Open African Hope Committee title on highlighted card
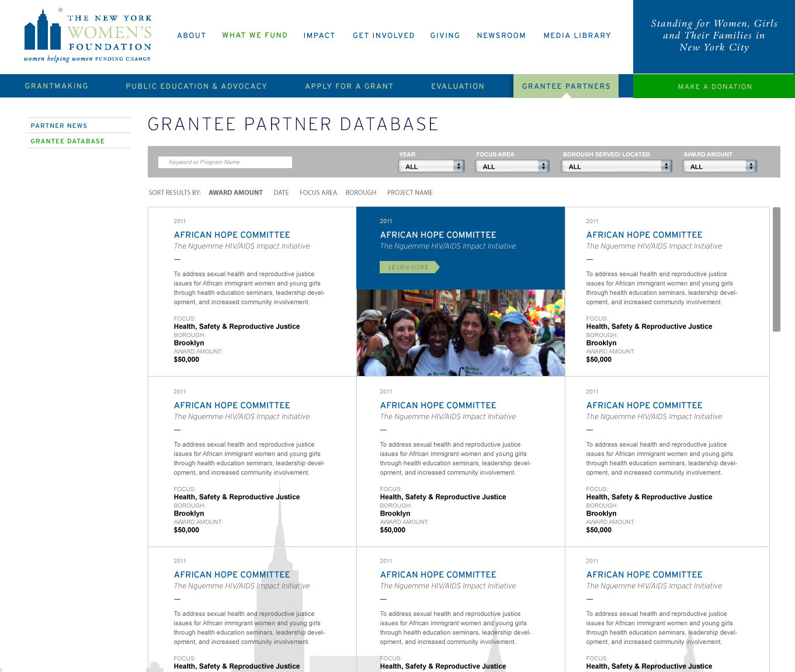The width and height of the screenshot is (795, 672). coord(438,235)
